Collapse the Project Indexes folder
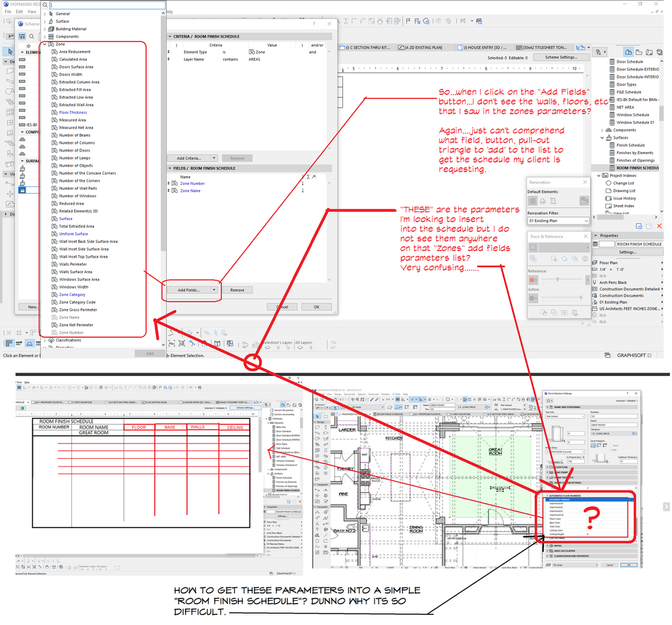Image resolution: width=672 pixels, height=625 pixels. 599,176
